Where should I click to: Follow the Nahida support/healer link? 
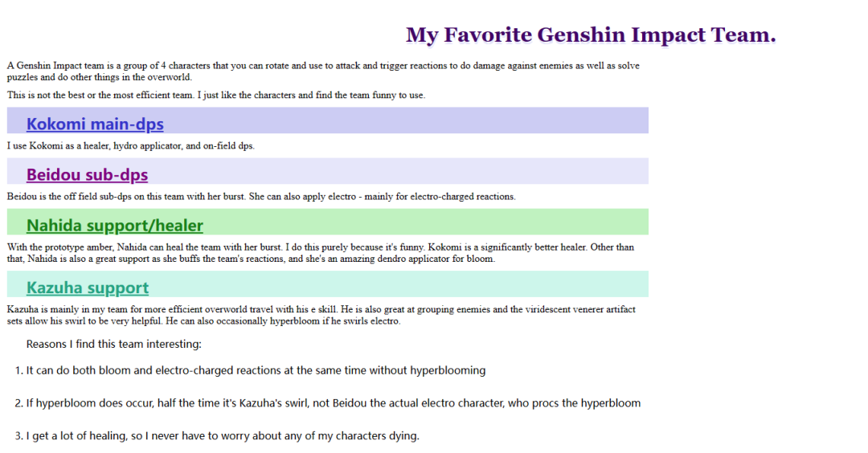(115, 226)
